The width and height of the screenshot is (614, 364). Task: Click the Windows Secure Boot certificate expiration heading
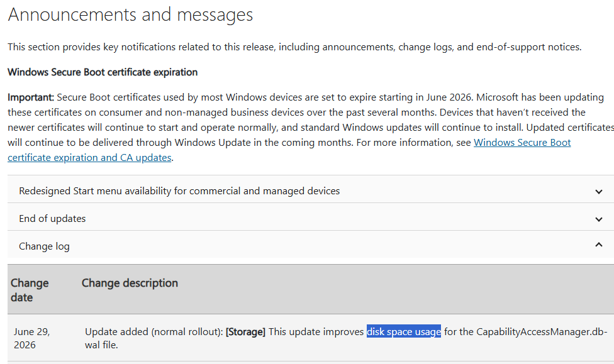[x=103, y=72]
